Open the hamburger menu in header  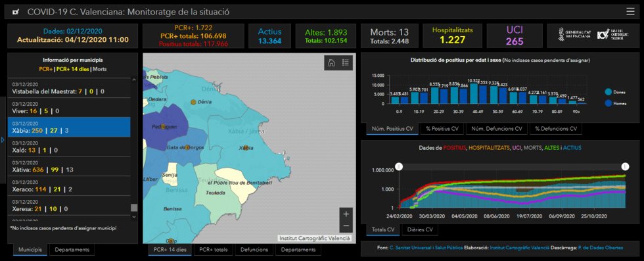[x=630, y=12]
